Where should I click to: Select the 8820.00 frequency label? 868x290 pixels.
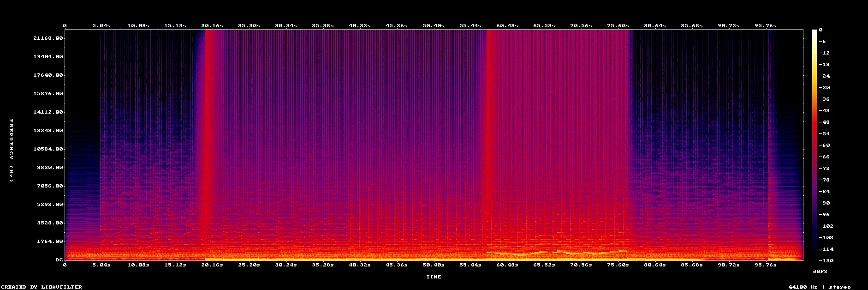tap(50, 168)
